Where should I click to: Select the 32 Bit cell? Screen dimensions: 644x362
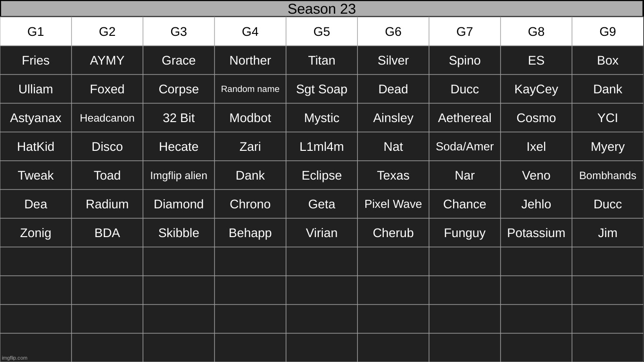click(179, 118)
